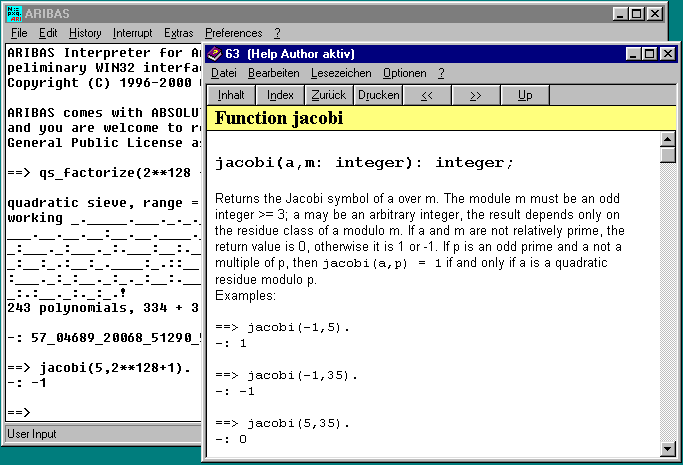This screenshot has height=465, width=683.
Task: Open the Datei menu in help window
Action: [224, 73]
